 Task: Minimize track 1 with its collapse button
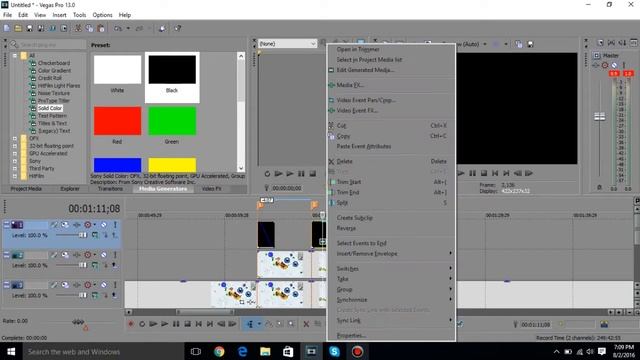tap(7, 224)
